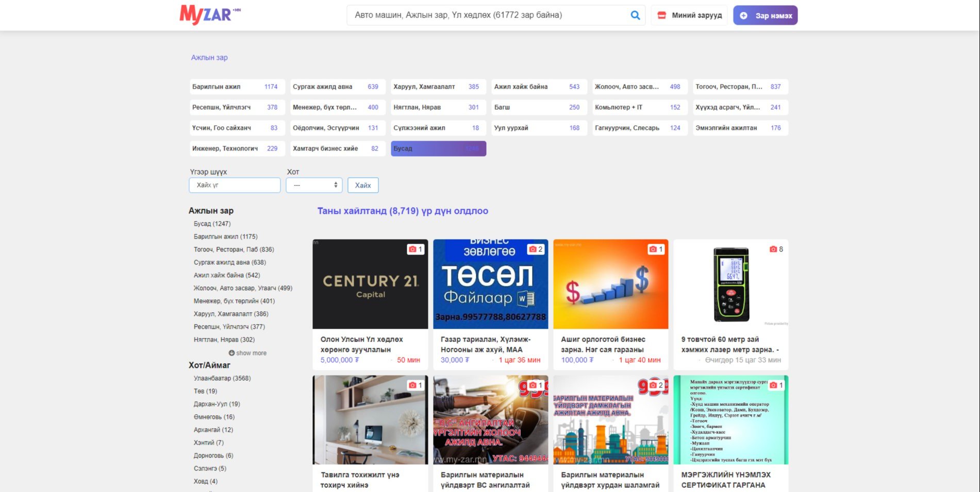Select Барилгын ажил (1175) sidebar link

click(x=225, y=236)
